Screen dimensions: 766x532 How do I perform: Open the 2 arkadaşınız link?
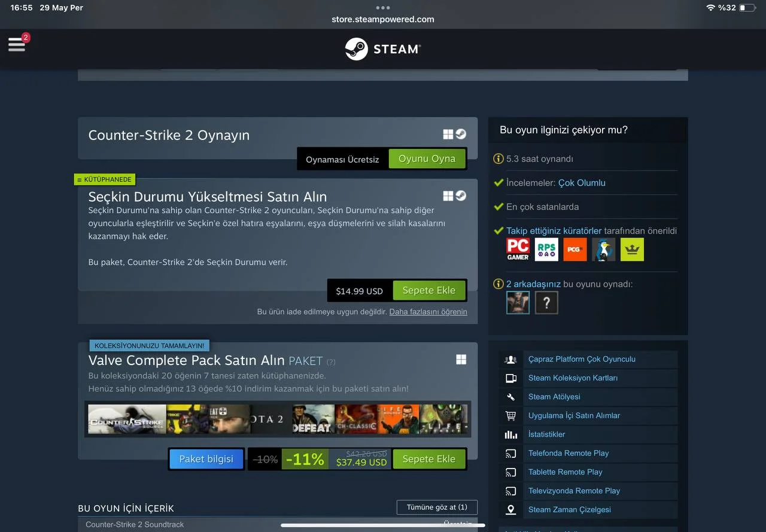point(533,284)
